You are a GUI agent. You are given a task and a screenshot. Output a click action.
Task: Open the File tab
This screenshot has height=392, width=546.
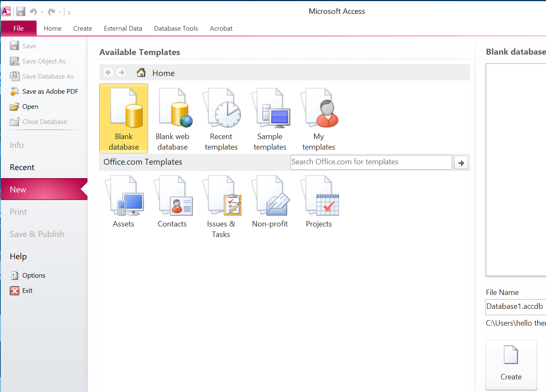coord(19,28)
